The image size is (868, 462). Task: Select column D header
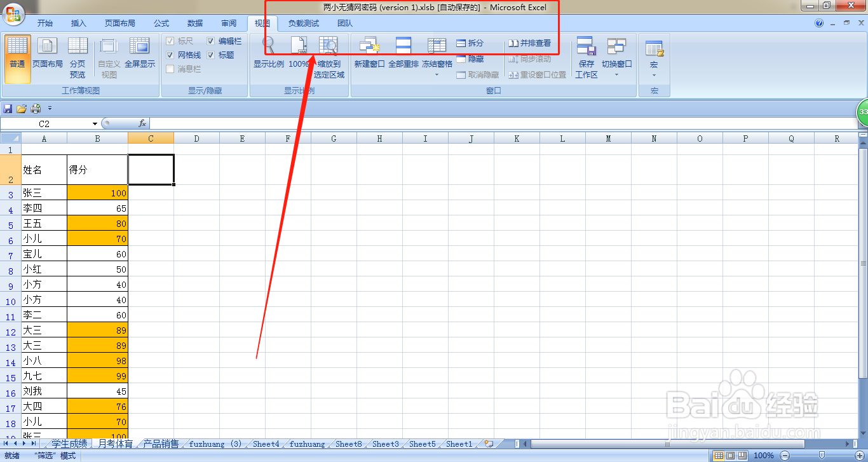pos(196,139)
